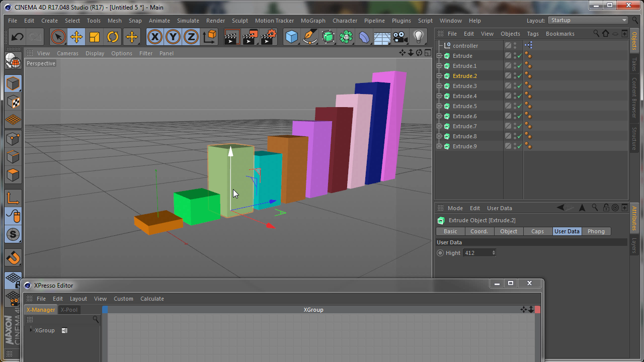The width and height of the screenshot is (644, 362).
Task: Select Model mode icon in left toolbar
Action: [13, 83]
